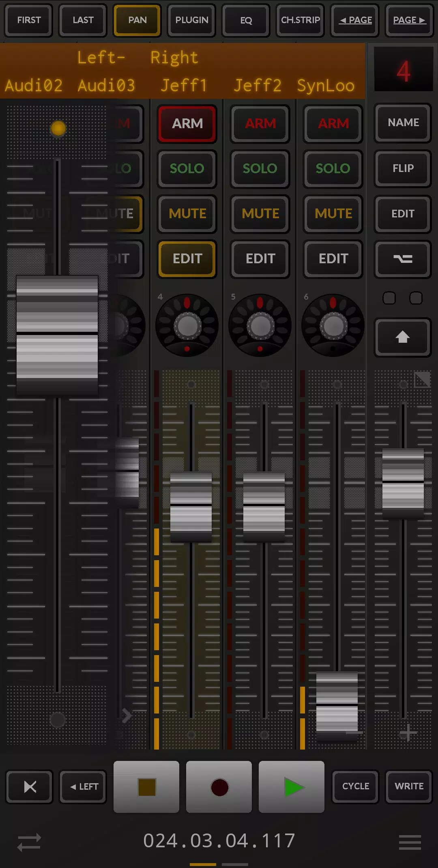
Task: Switch to CH.STRIP assignment mode
Action: 301,20
